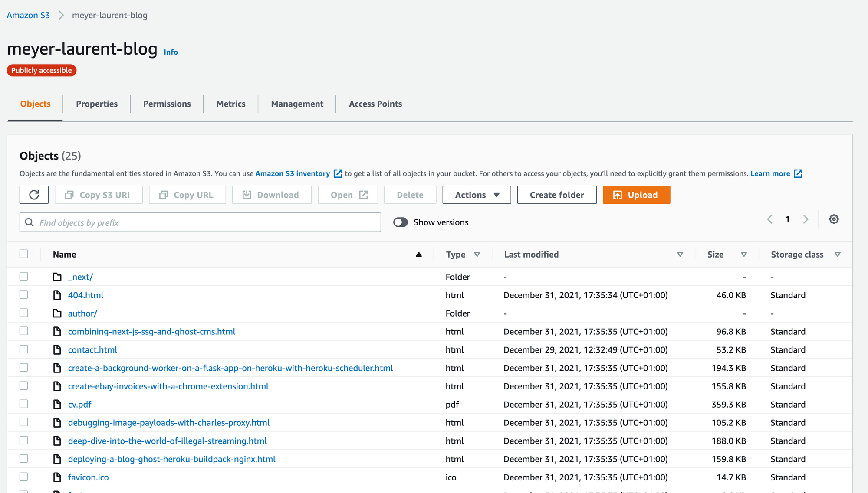Select the checkbox for cv.pdf
The height and width of the screenshot is (493, 868).
point(24,404)
